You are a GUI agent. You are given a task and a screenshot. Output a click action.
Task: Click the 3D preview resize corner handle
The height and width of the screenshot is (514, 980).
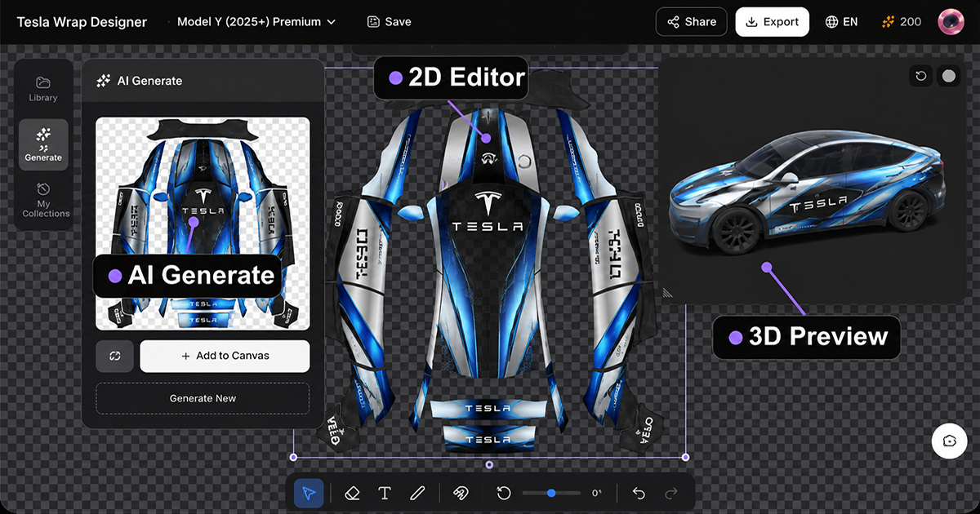coord(667,292)
